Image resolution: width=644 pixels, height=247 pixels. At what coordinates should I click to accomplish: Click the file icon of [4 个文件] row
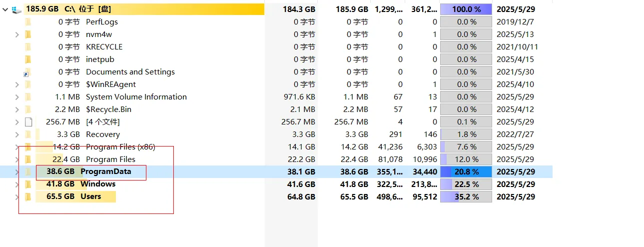(x=28, y=121)
